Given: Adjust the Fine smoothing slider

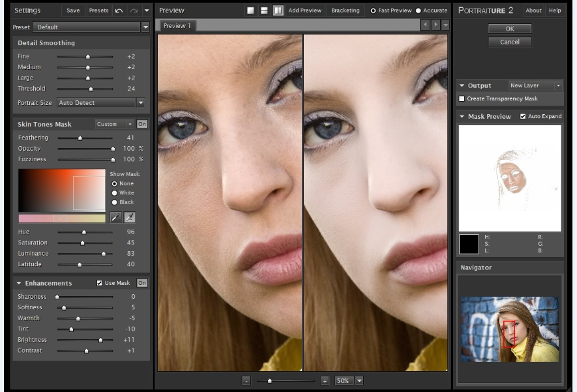Looking at the screenshot, I should coord(88,57).
